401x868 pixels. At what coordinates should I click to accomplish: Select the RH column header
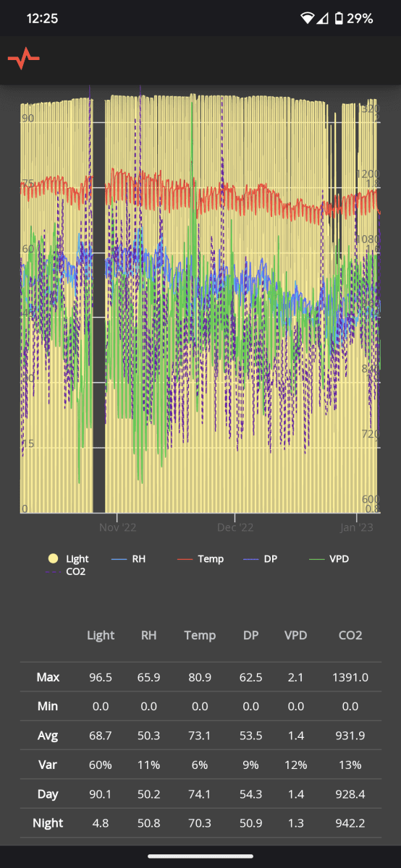click(149, 635)
